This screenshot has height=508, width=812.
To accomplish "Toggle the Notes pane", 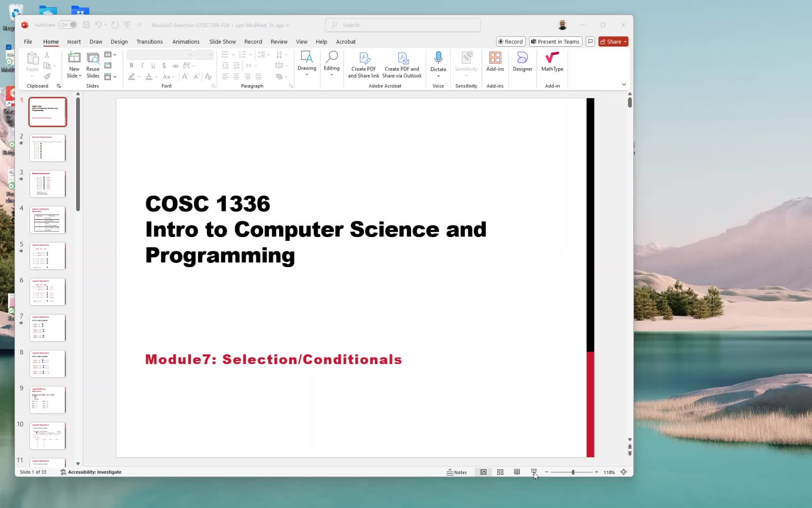I will click(457, 472).
